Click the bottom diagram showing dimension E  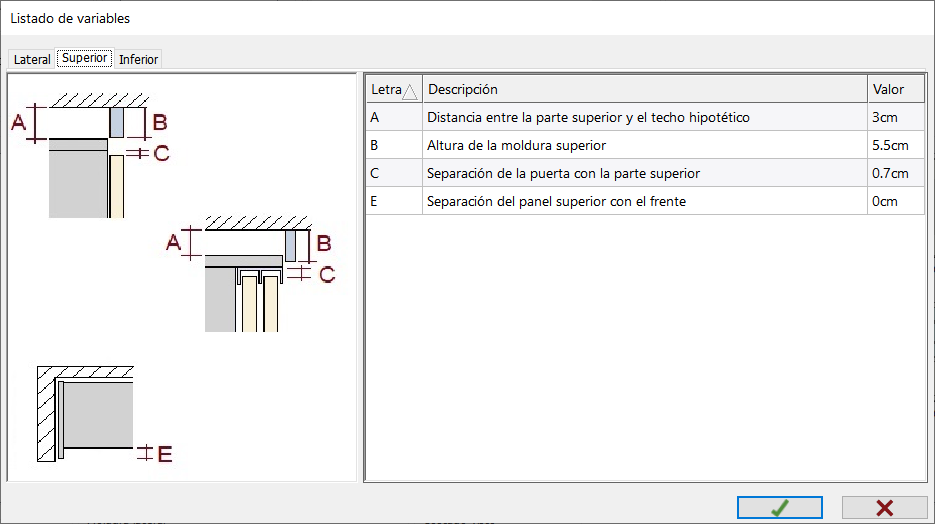[105, 414]
